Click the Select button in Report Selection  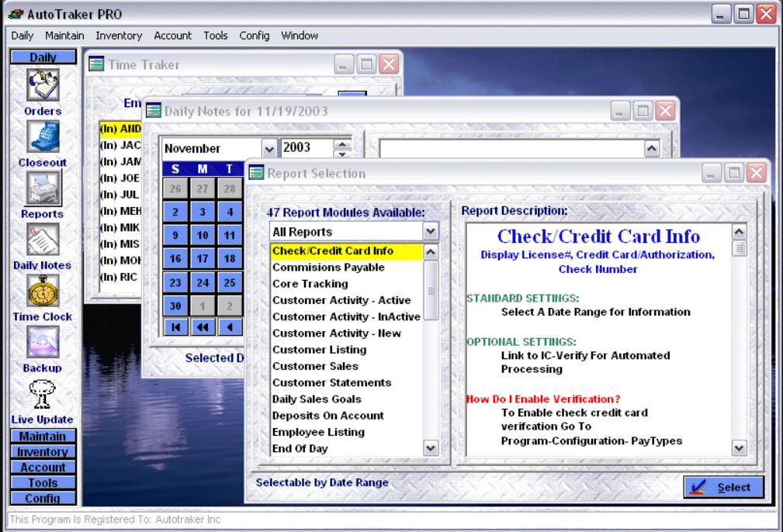point(726,487)
